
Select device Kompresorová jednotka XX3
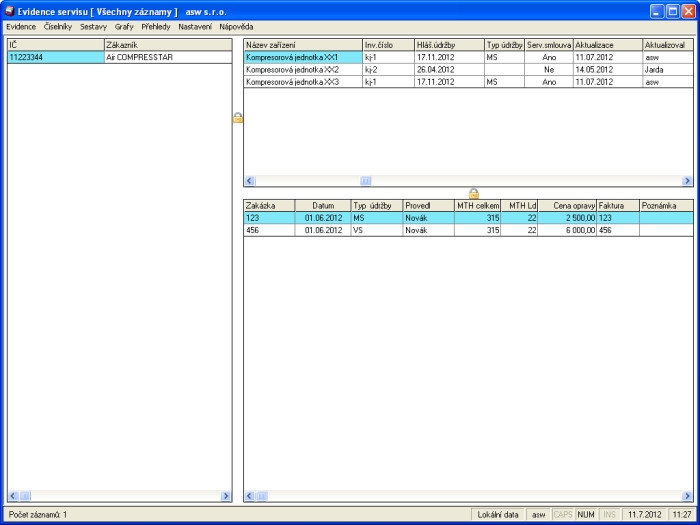[303, 82]
